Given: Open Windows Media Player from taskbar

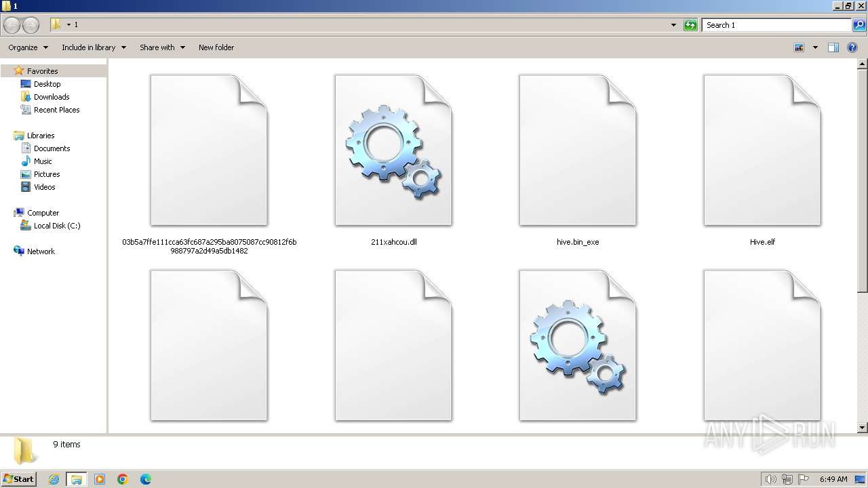Looking at the screenshot, I should [x=100, y=479].
